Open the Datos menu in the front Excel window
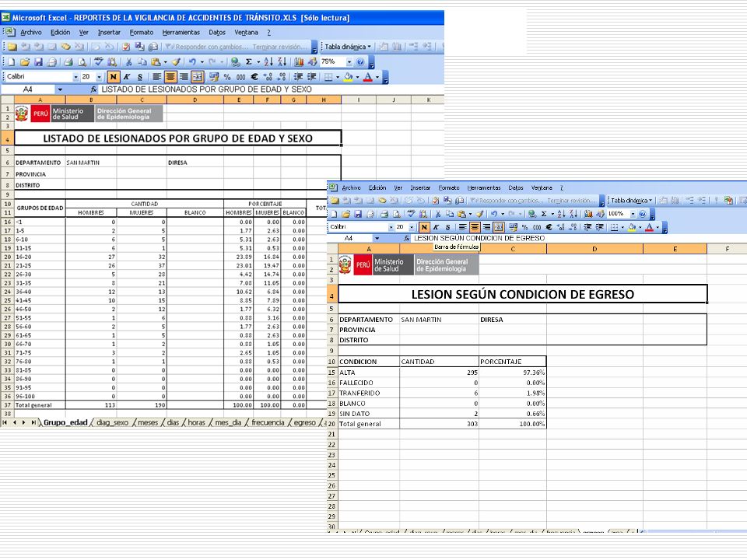The image size is (747, 560). 515,187
